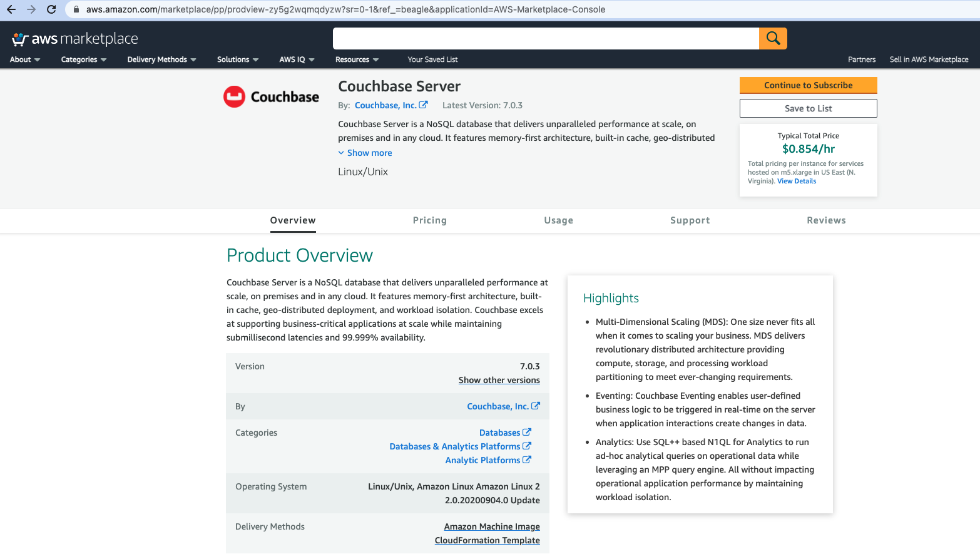
Task: Click inside the marketplace search field
Action: click(x=544, y=38)
